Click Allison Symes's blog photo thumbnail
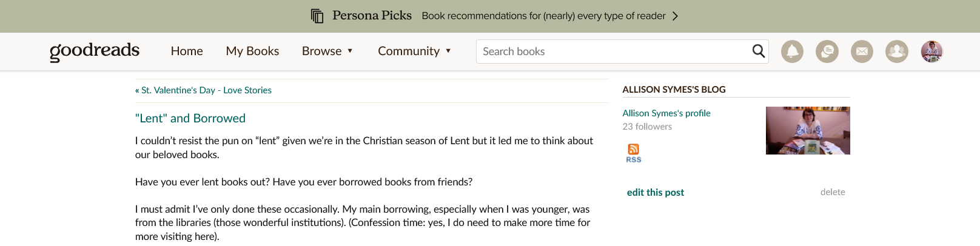The width and height of the screenshot is (980, 246). tap(808, 130)
